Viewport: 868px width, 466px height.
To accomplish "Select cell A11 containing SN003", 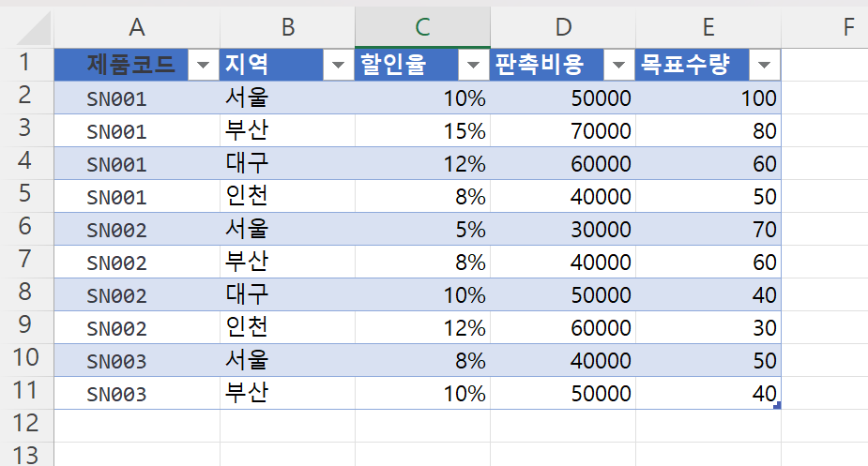I will [137, 393].
